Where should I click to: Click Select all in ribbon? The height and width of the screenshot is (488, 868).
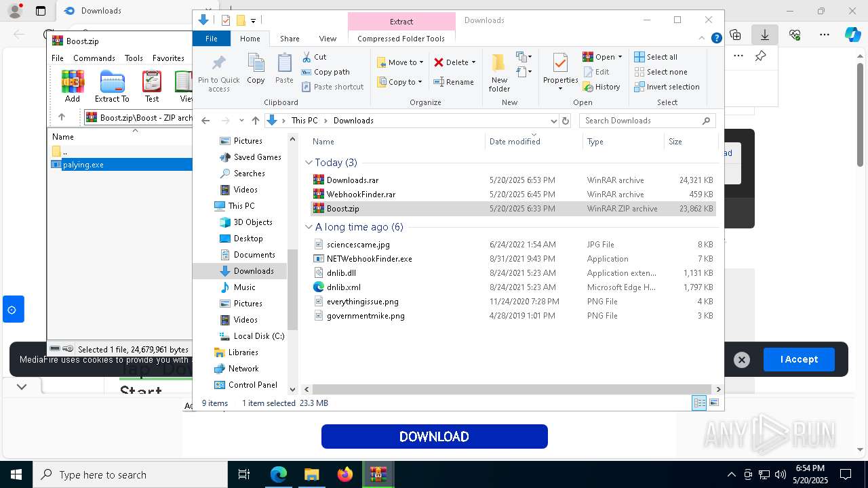pos(656,57)
